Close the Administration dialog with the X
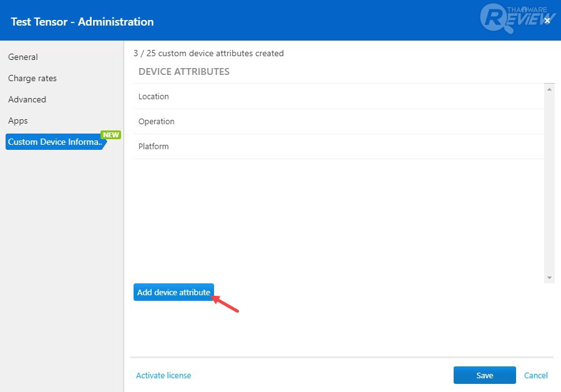 [547, 21]
